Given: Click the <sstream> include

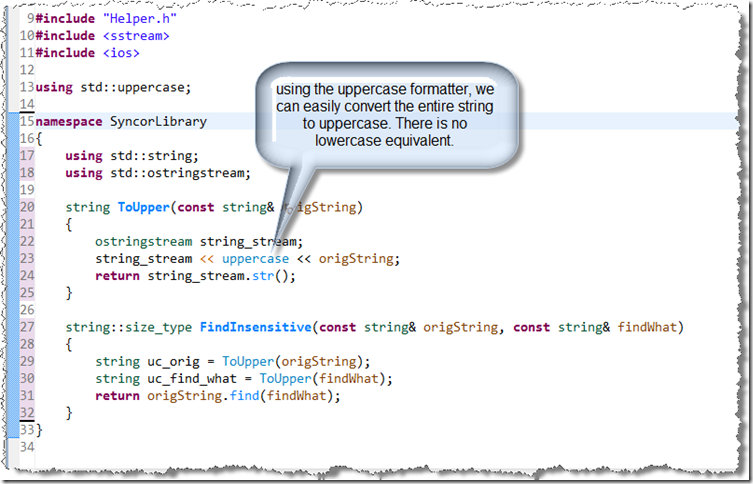Looking at the screenshot, I should (136, 36).
